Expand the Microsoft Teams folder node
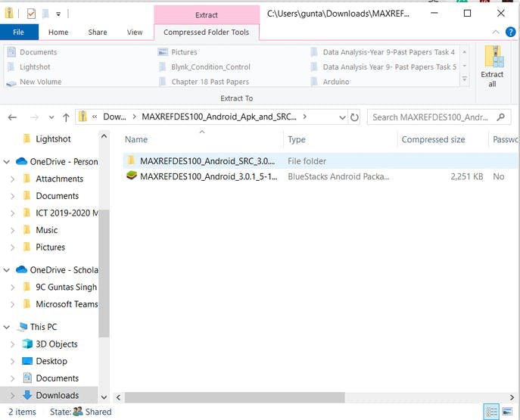 point(13,304)
